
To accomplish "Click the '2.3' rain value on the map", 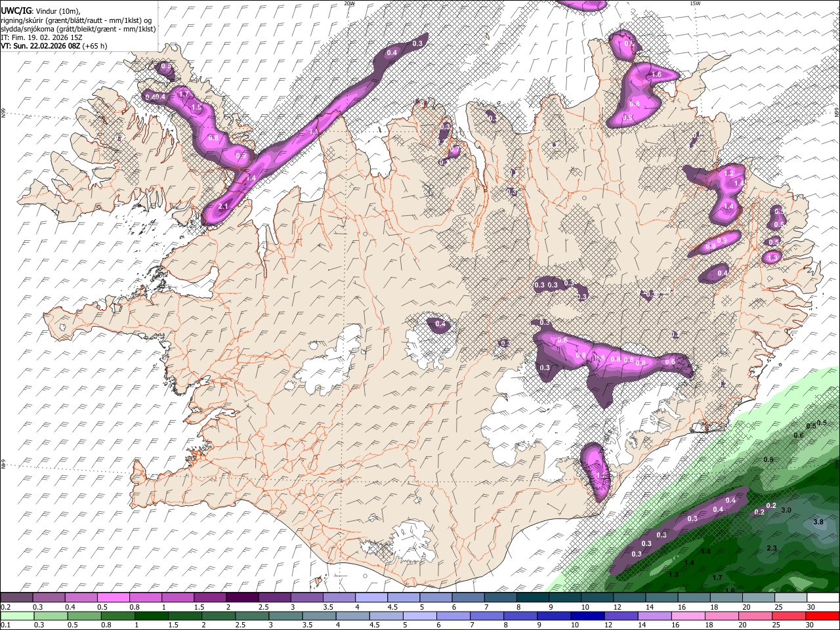I will pos(772,548).
